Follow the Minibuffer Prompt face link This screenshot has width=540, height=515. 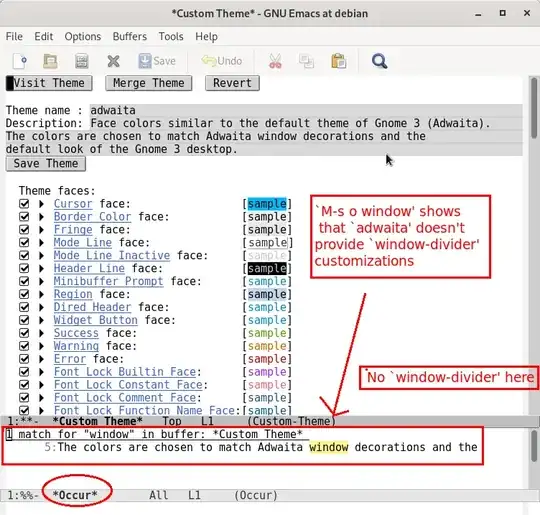[108, 281]
